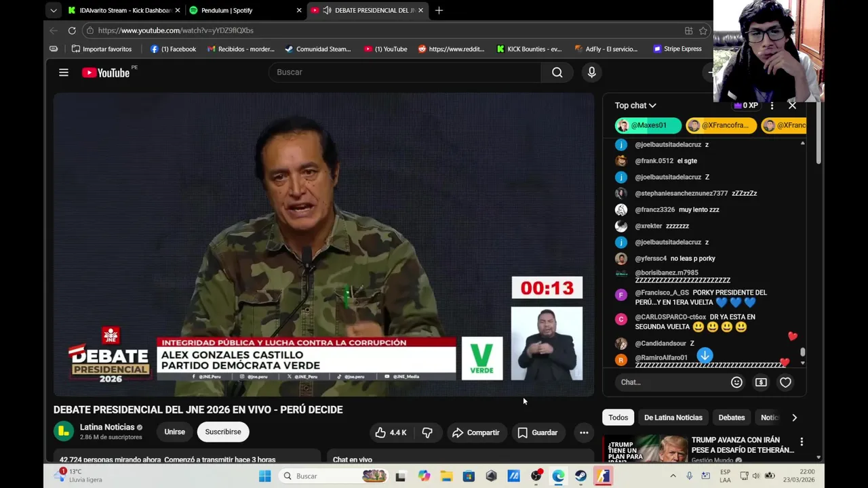Open the Importar favoritos bookmark

click(102, 49)
